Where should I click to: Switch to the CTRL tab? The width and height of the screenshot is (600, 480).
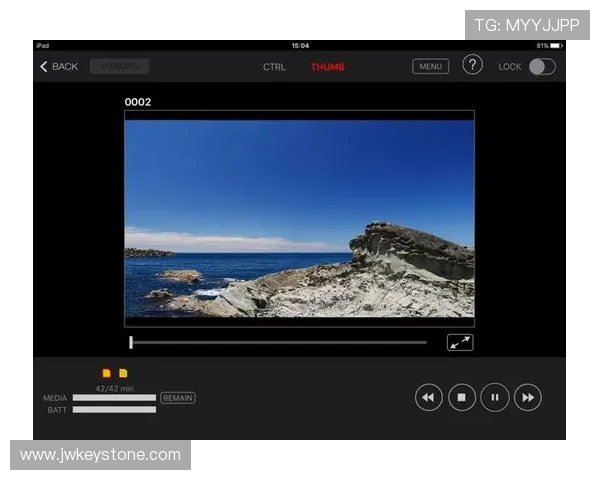[x=274, y=67]
